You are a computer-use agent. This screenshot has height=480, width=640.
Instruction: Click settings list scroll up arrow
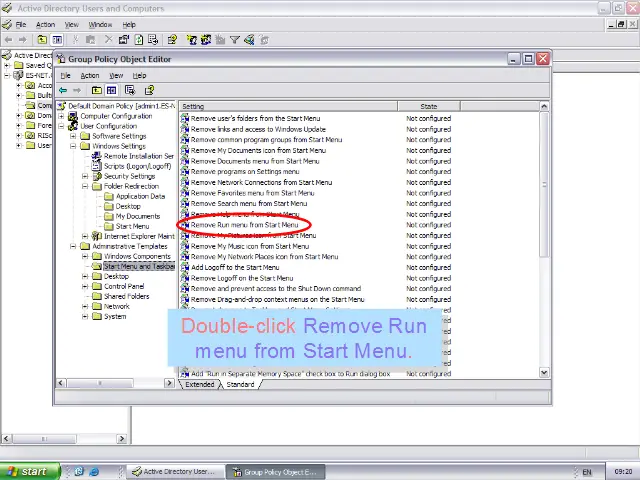544,107
